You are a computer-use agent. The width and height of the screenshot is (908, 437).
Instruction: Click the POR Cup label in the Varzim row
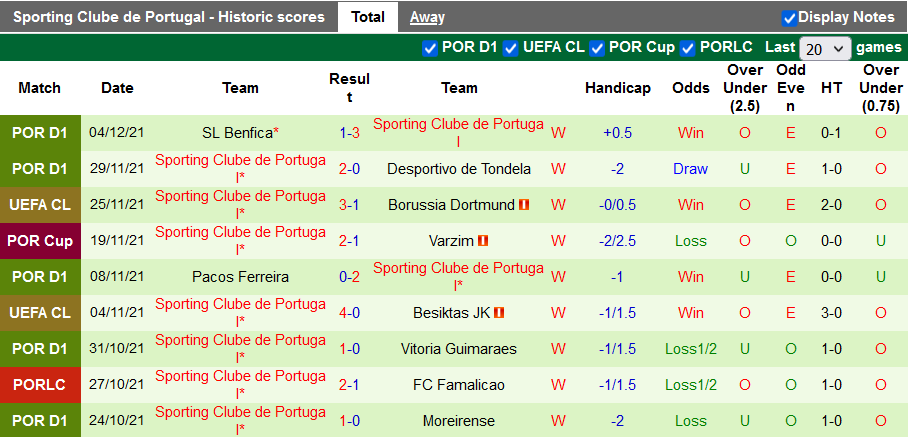point(40,241)
